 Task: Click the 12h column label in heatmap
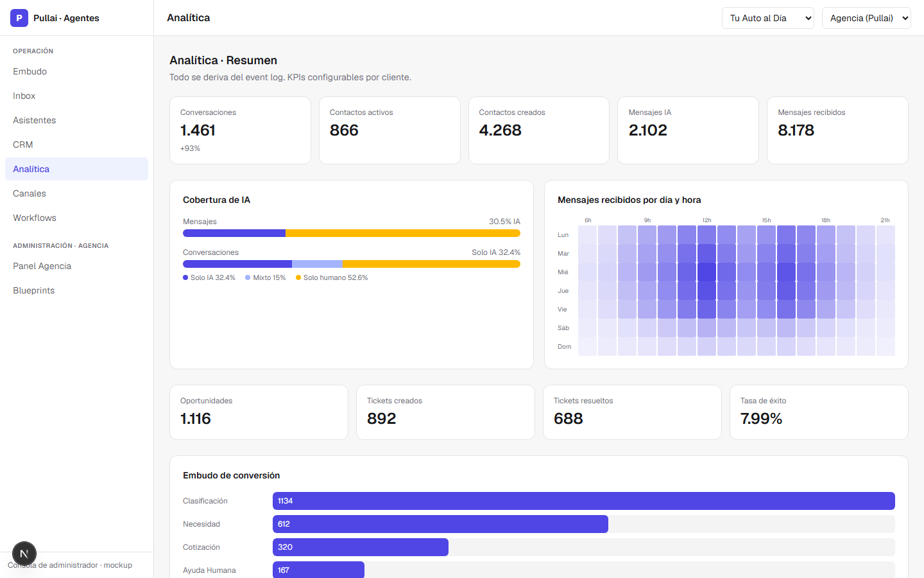706,220
